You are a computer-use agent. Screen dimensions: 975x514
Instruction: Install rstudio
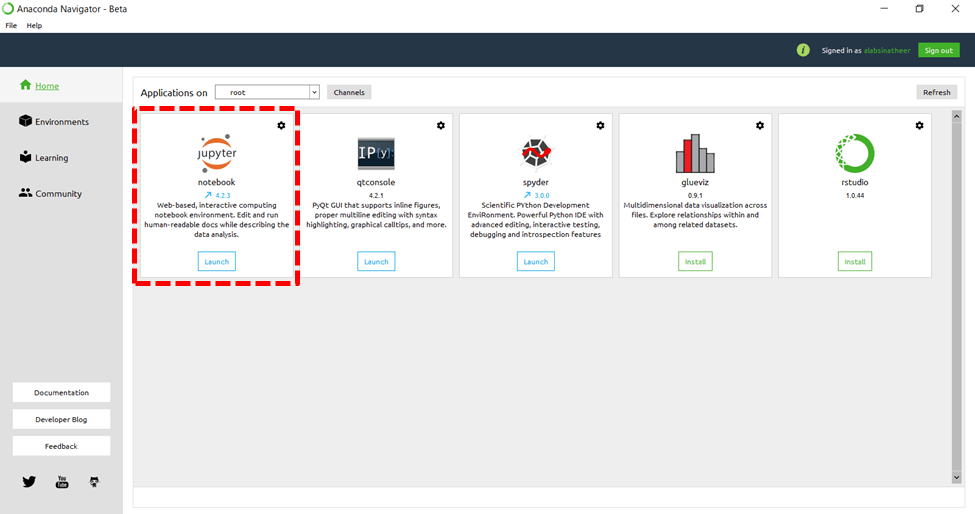pos(855,262)
